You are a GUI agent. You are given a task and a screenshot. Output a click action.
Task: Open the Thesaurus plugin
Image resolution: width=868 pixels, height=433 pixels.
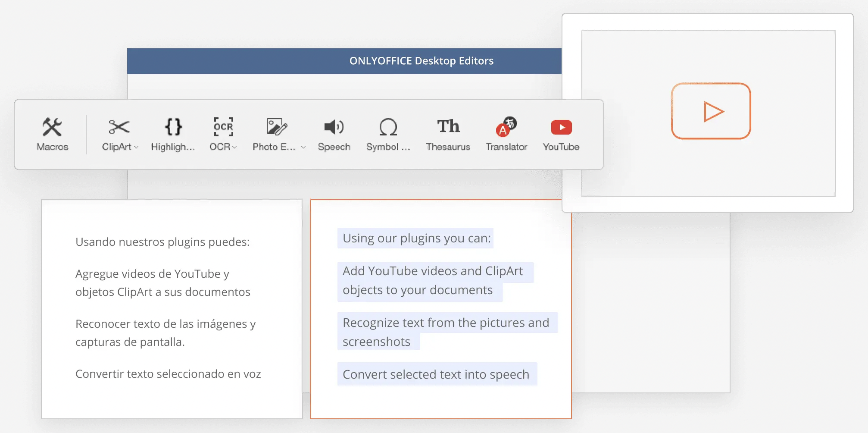(448, 134)
